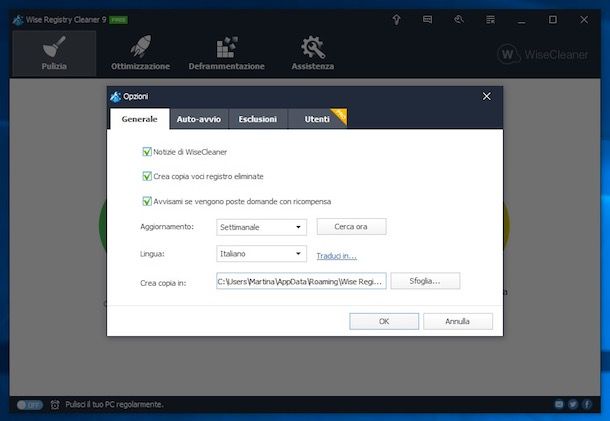610x421 pixels.
Task: Confirm options with OK button
Action: [x=384, y=321]
